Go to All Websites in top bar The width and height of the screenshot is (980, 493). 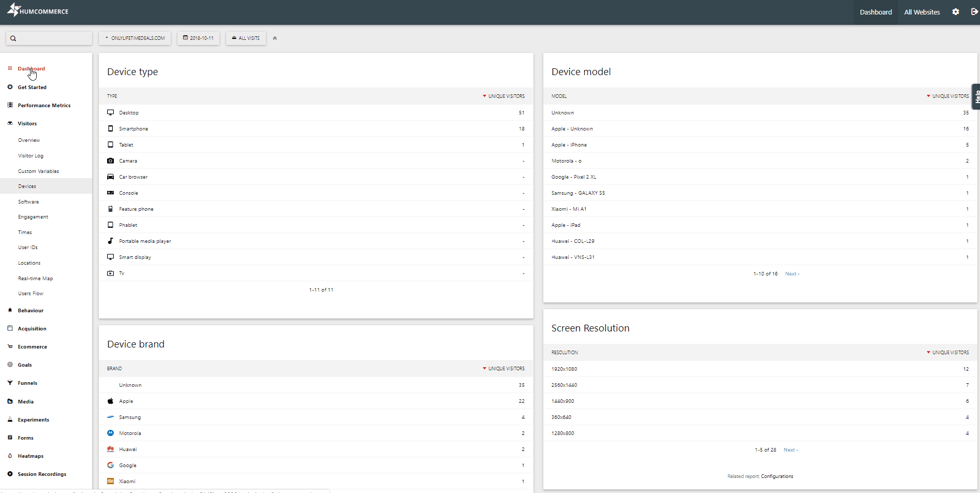click(922, 12)
